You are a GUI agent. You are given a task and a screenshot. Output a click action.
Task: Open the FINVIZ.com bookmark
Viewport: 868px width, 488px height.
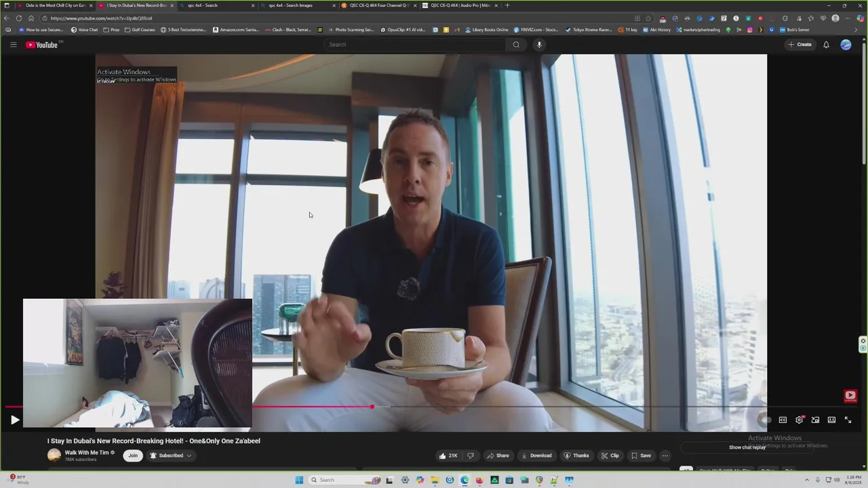point(536,30)
